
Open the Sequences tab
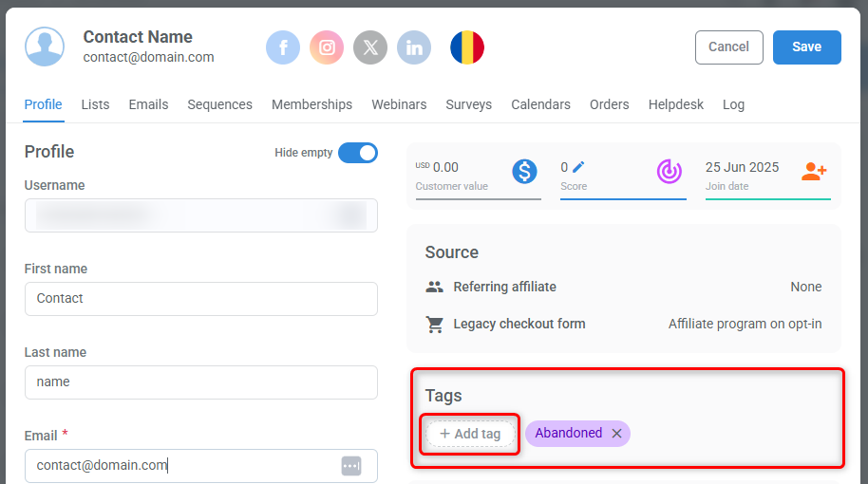(x=219, y=104)
